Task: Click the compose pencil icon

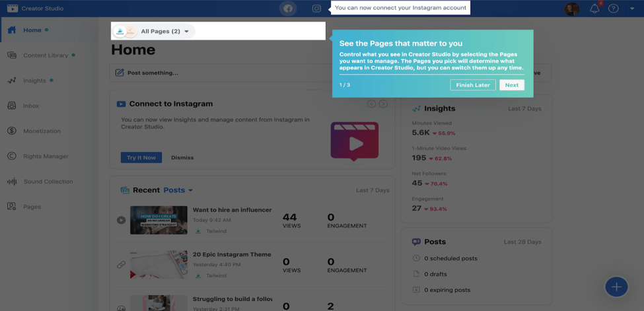Action: (120, 73)
